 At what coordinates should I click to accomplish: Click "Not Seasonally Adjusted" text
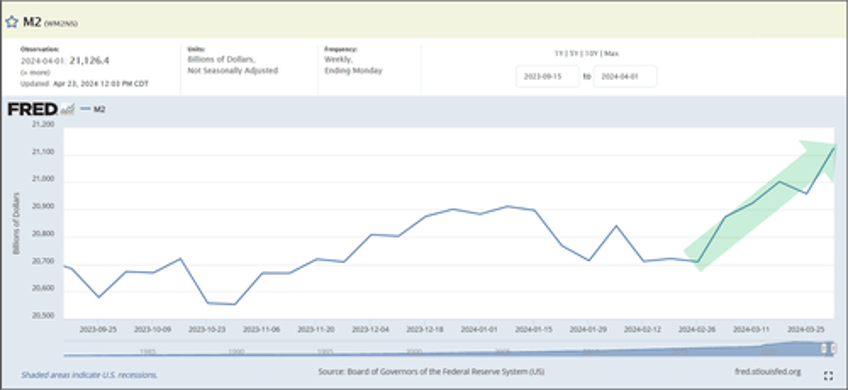[x=233, y=71]
